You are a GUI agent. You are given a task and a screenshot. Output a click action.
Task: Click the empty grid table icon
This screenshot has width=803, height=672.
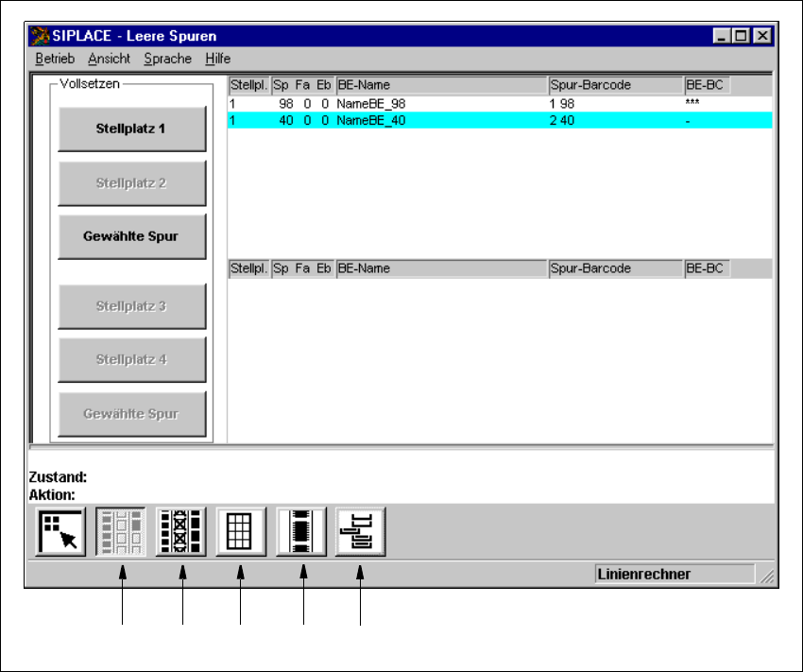pos(241,532)
